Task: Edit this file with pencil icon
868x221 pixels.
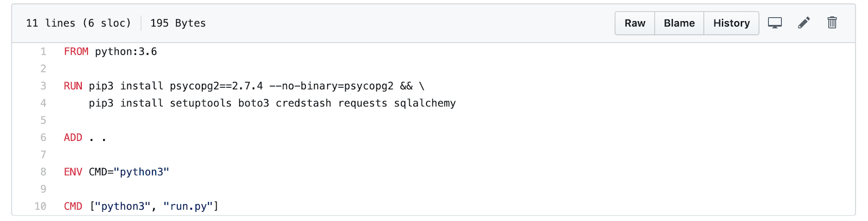Action: tap(804, 23)
